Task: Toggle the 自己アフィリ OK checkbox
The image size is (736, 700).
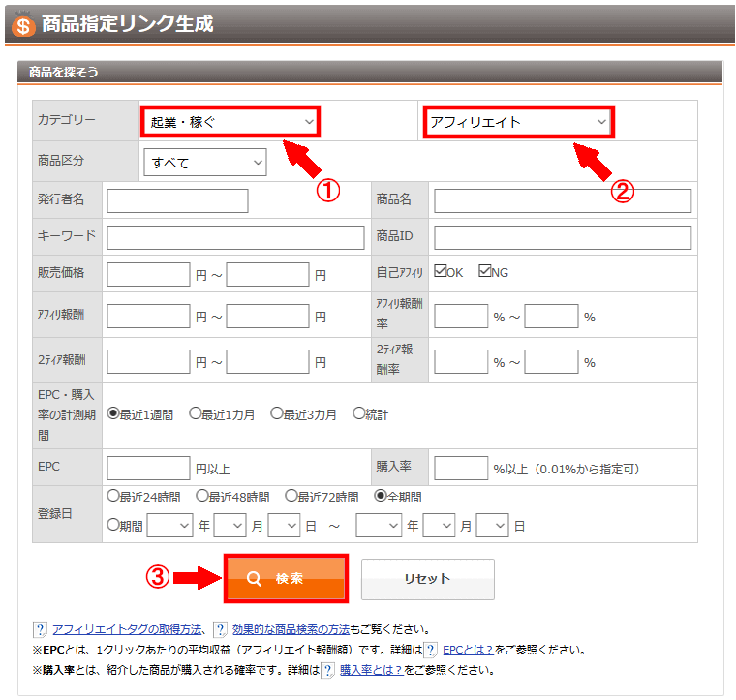Action: coord(440,271)
